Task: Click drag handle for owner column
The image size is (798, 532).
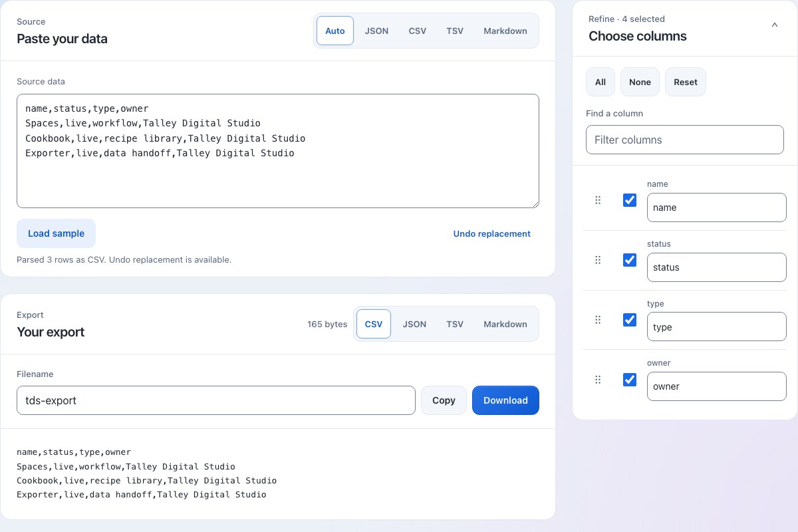Action: click(598, 380)
